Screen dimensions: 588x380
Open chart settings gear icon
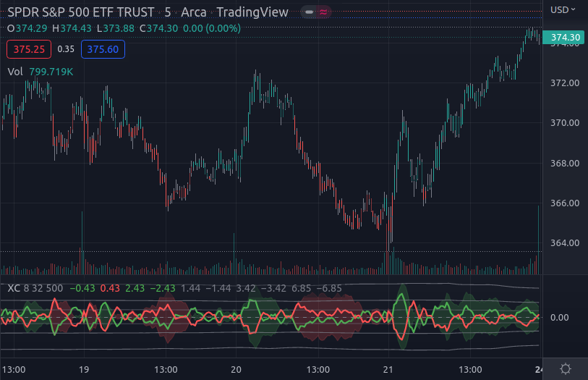[x=565, y=368]
